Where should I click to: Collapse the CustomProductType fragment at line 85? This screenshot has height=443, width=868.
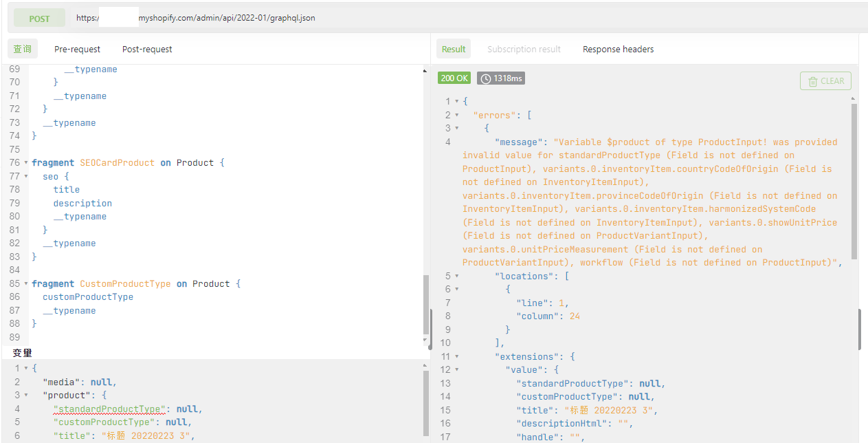pos(26,284)
